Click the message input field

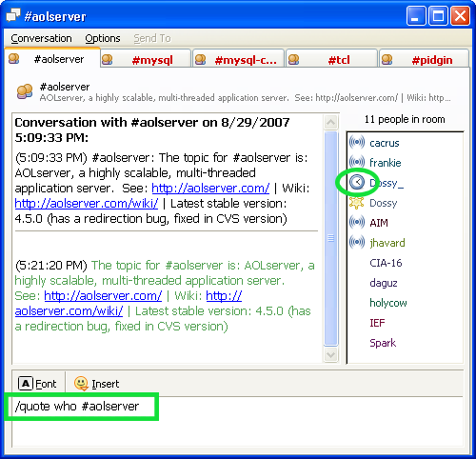pyautogui.click(x=237, y=421)
